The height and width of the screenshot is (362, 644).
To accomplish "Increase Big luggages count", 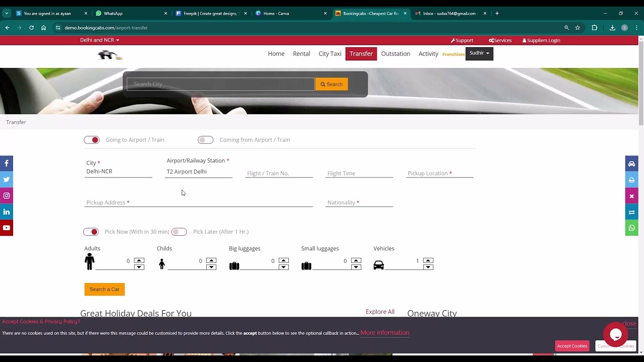I will coord(284,260).
